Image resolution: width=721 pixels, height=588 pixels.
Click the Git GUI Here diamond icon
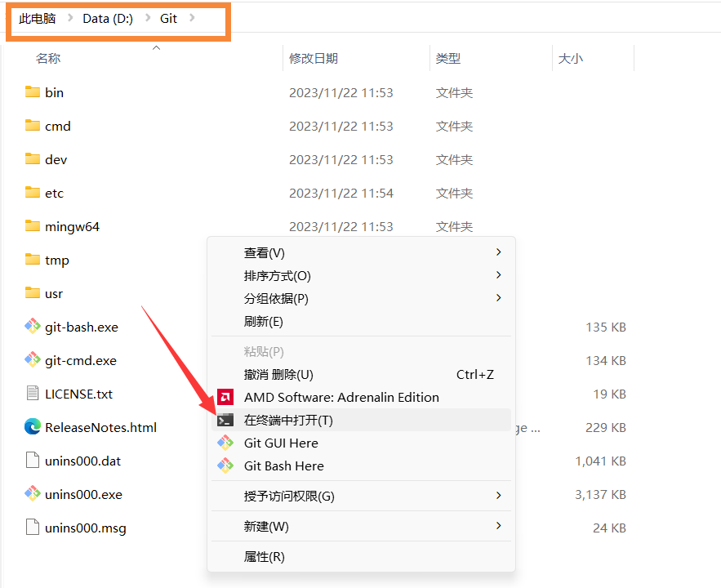[x=225, y=443]
